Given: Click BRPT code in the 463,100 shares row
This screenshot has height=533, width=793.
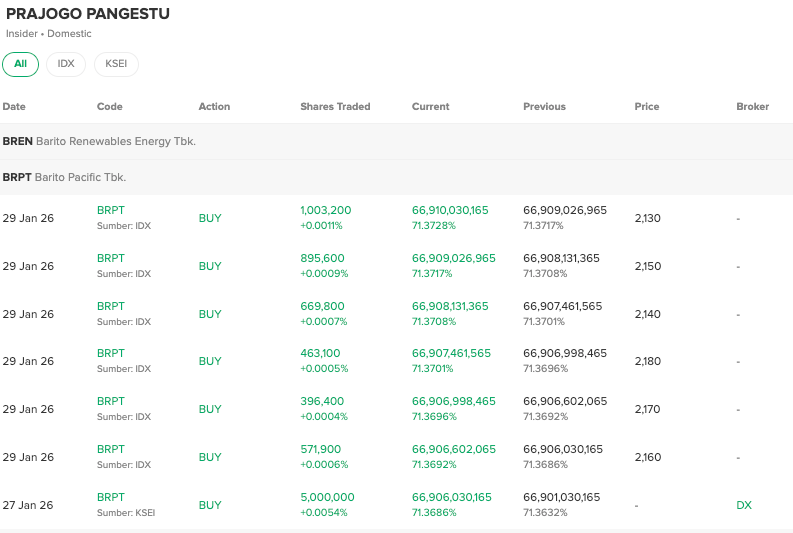Looking at the screenshot, I should (x=111, y=353).
